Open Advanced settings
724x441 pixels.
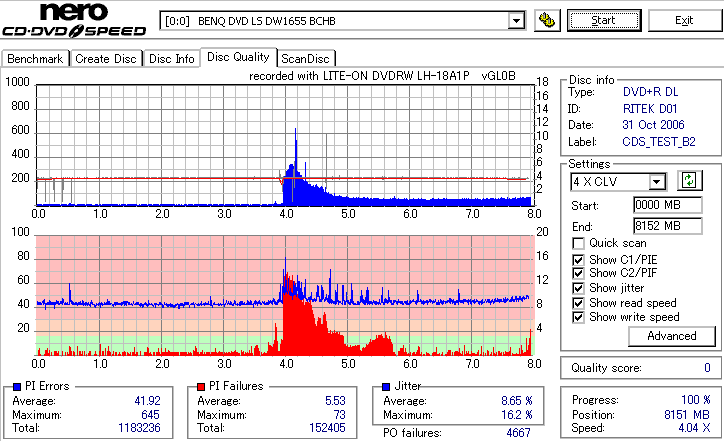click(x=671, y=336)
